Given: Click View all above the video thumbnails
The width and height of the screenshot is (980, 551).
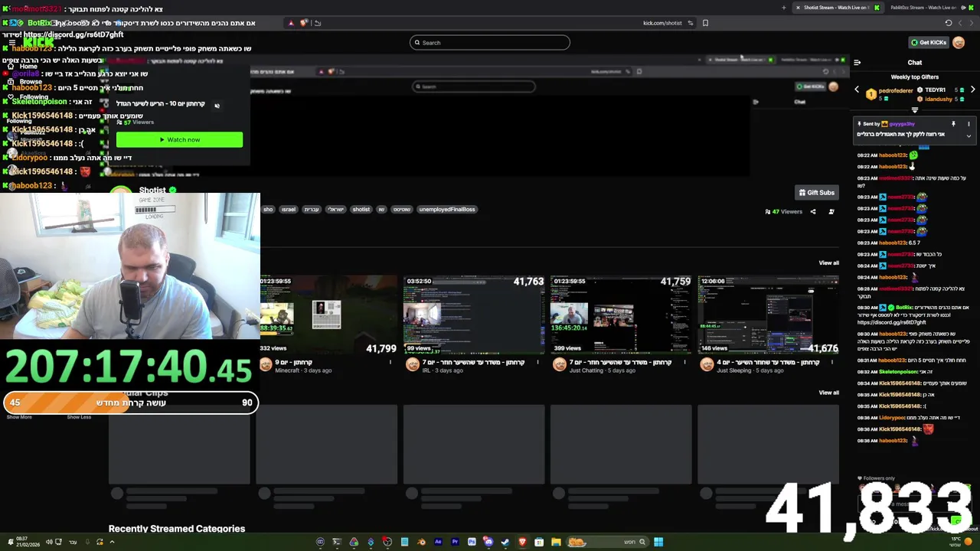Looking at the screenshot, I should (x=828, y=263).
